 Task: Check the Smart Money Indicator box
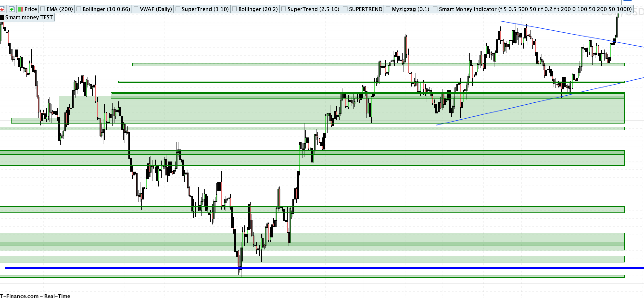(435, 9)
